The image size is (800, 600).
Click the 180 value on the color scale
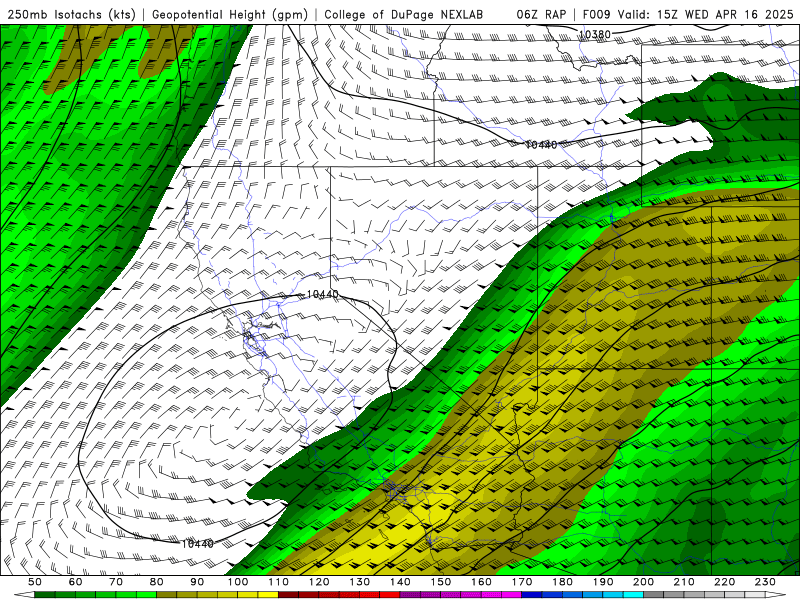[x=563, y=582]
